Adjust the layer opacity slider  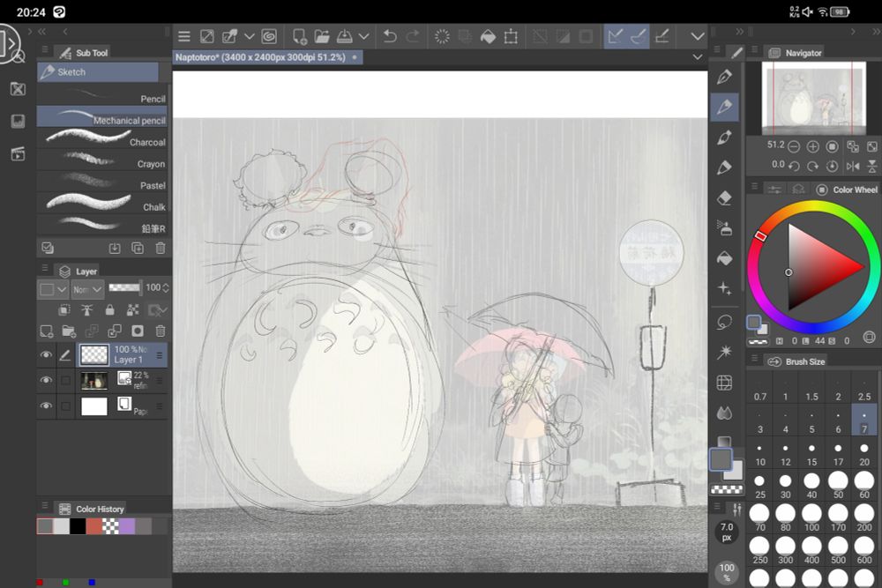point(124,287)
